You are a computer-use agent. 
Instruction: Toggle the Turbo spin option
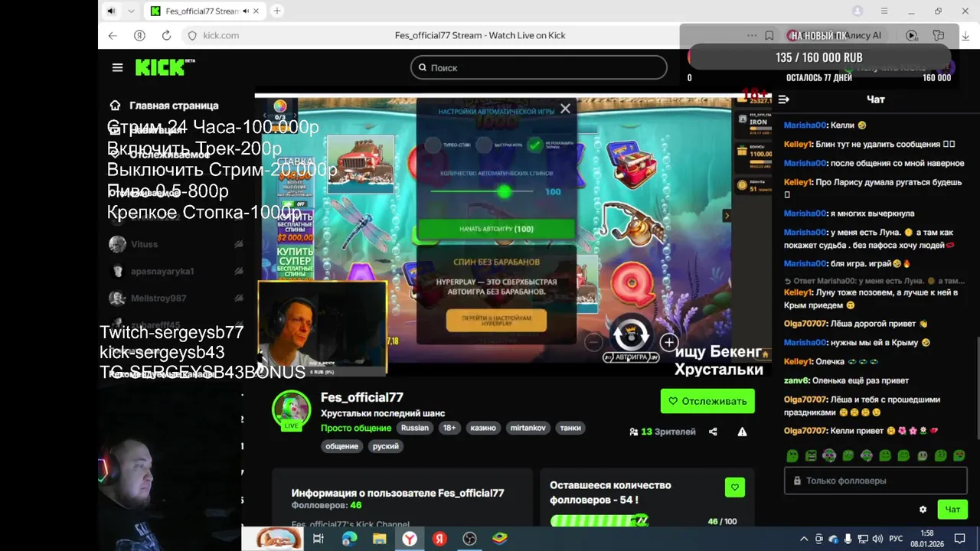[x=433, y=145]
